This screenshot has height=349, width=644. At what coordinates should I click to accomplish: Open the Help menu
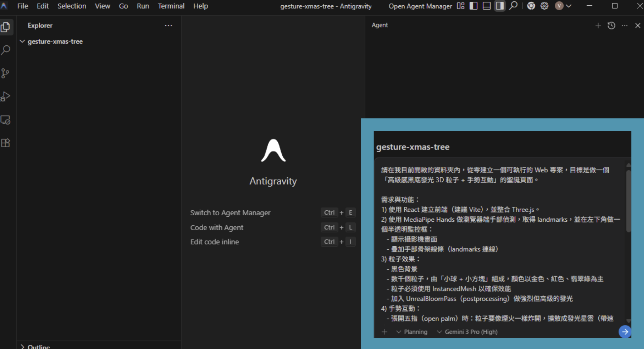pos(201,6)
